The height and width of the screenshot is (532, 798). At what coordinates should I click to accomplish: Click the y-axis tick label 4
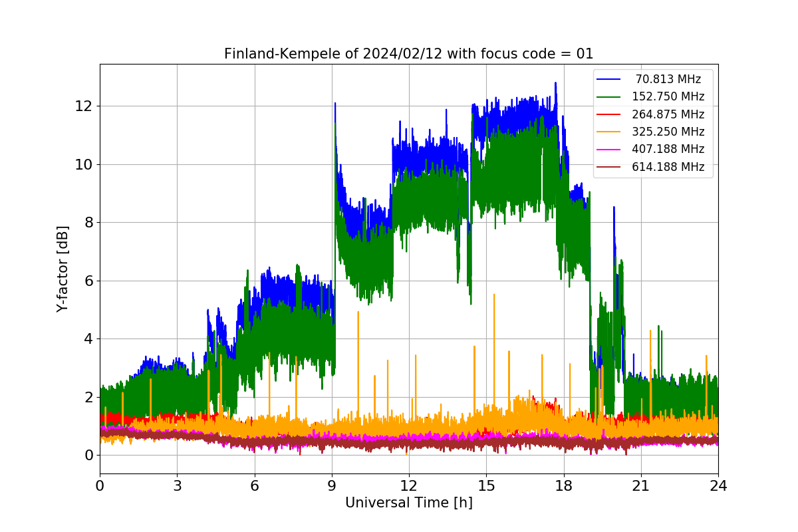[88, 339]
